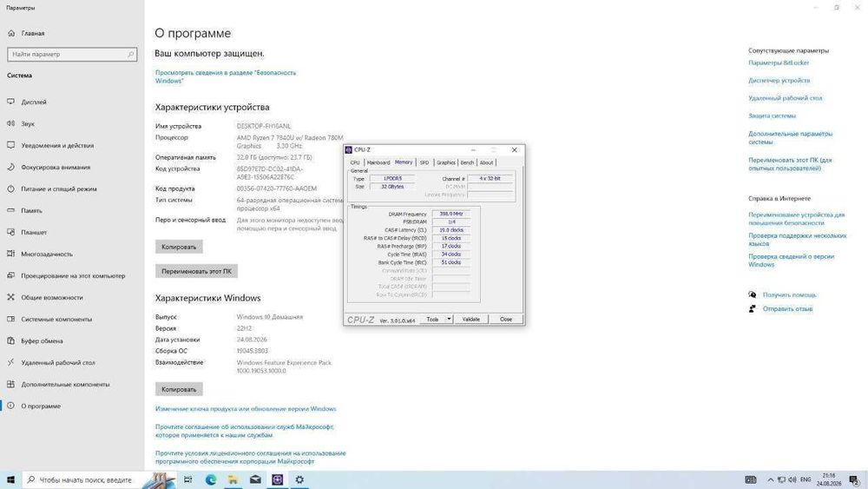Open Проверка сведений о версии Windows
This screenshot has height=489, width=868.
[x=791, y=261]
